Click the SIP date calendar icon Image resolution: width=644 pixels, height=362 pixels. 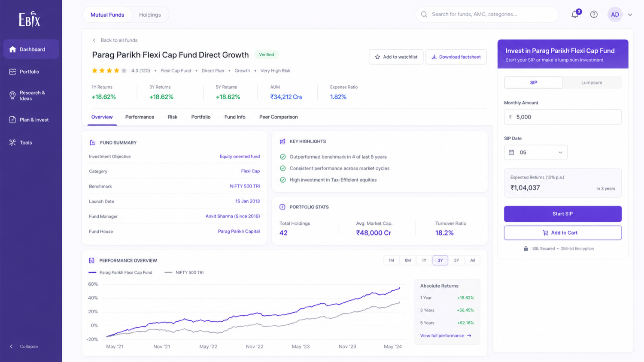point(511,152)
